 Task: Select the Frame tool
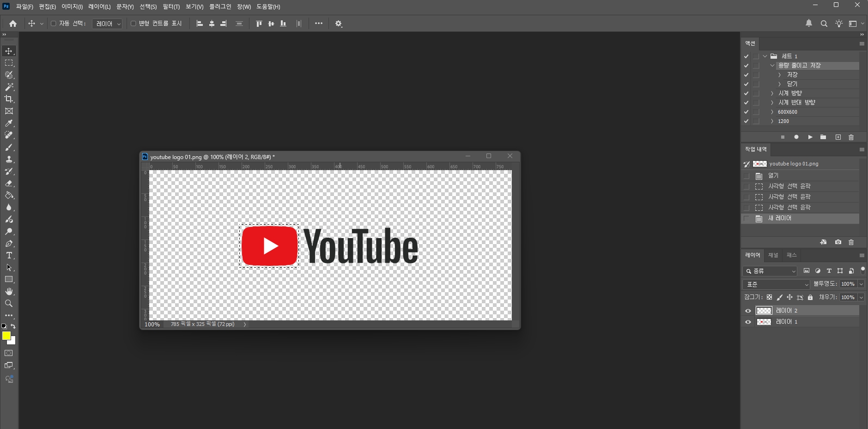pyautogui.click(x=9, y=111)
